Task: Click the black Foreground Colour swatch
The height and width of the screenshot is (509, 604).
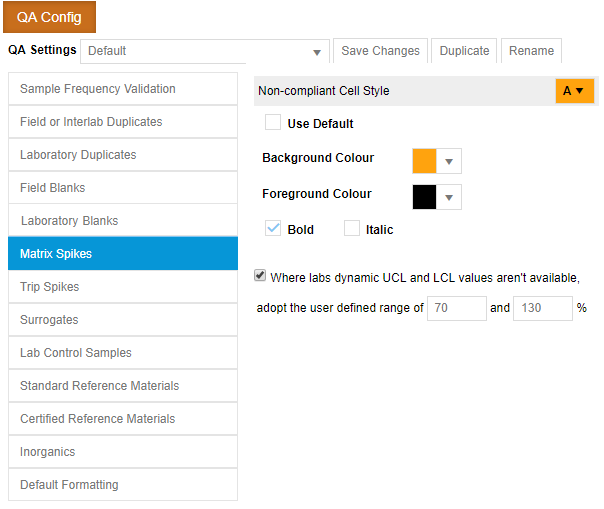Action: click(x=425, y=197)
